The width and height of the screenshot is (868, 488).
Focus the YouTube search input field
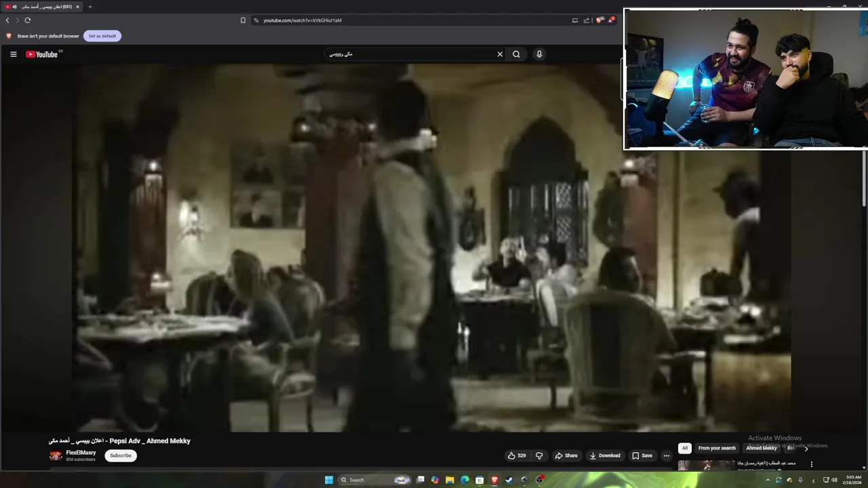(410, 54)
